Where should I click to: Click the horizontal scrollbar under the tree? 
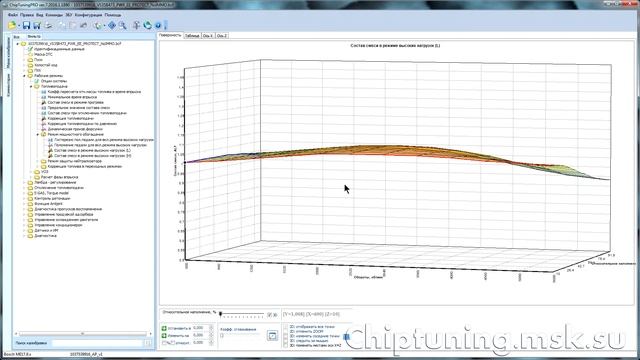coord(83,333)
